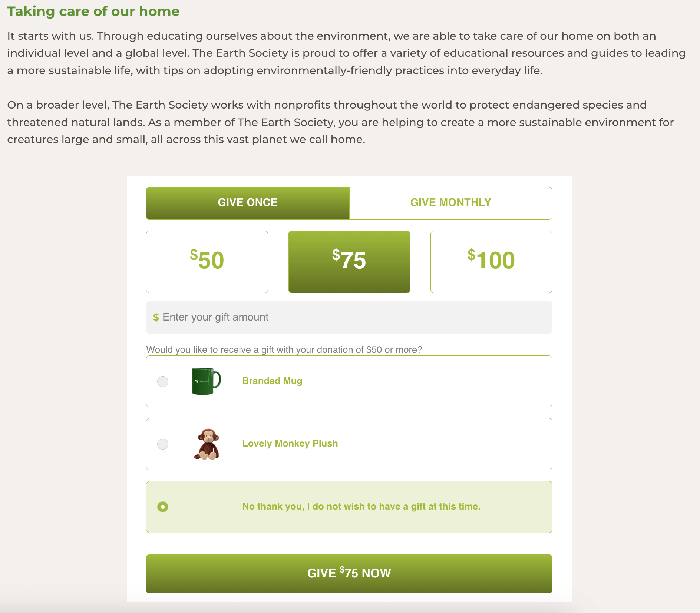The image size is (700, 613).
Task: Switch to the Give Once tab
Action: [x=248, y=203]
